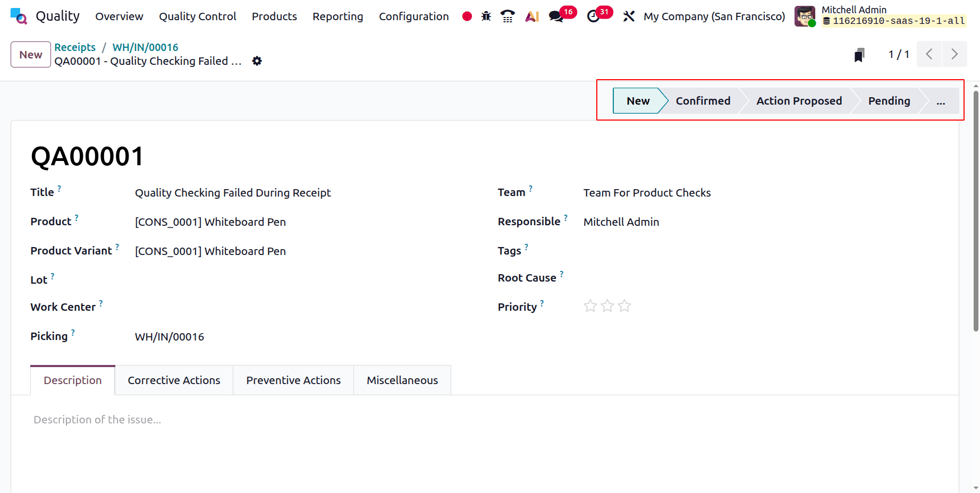Select the Description tab
Screen dimensions: 980x493
click(x=72, y=380)
